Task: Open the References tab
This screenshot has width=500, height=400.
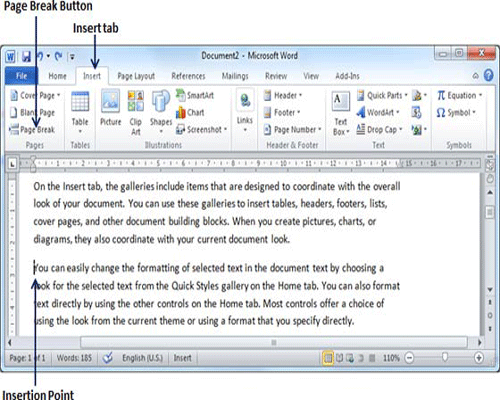Action: pyautogui.click(x=188, y=76)
